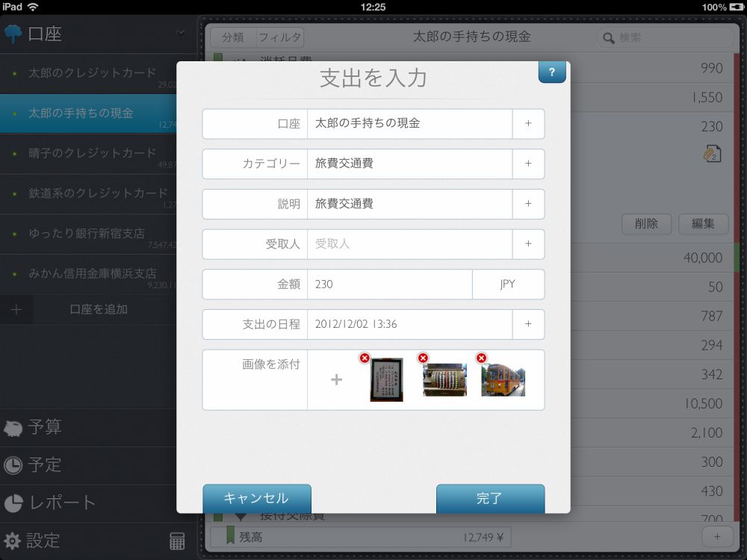The height and width of the screenshot is (560, 747).
Task: Click the attachment paperclip icon in list
Action: click(712, 154)
